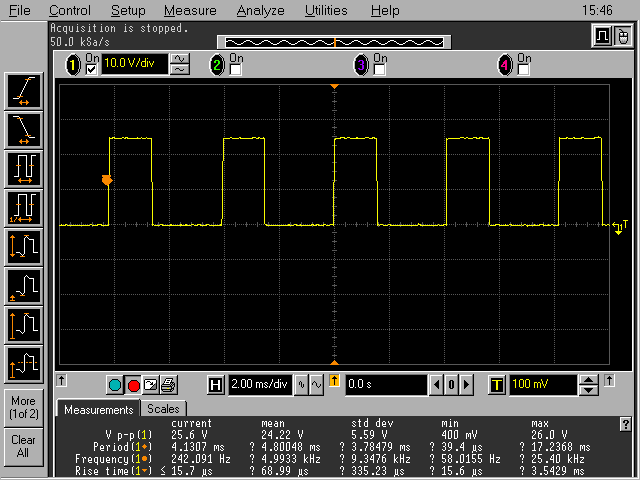Open the Measure menu
Viewport: 640px width, 480px height.
coord(190,11)
